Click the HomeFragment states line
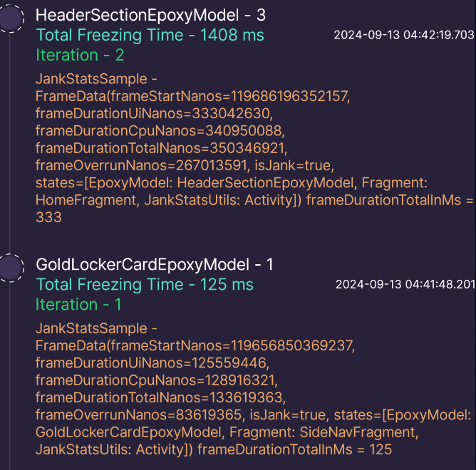476x470 pixels. pos(254,200)
